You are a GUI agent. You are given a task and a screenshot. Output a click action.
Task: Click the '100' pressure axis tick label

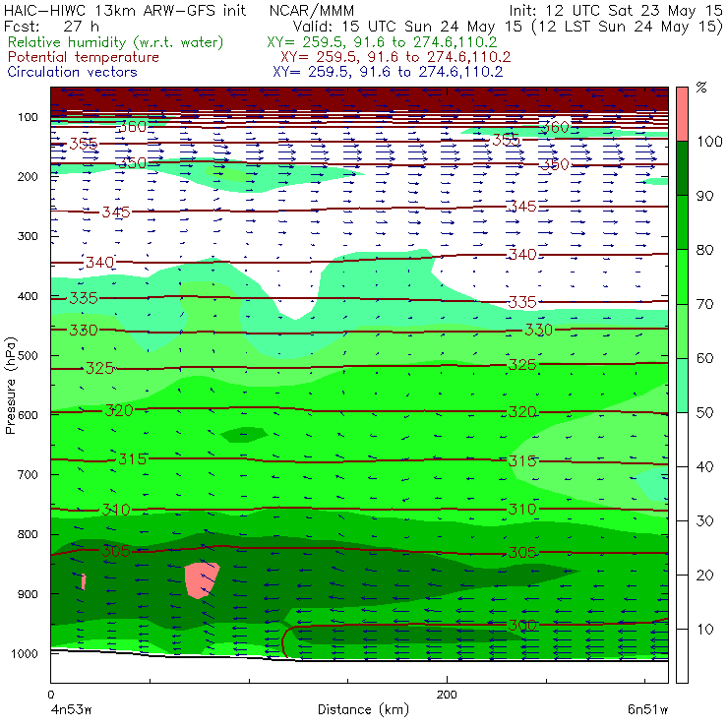pos(28,117)
